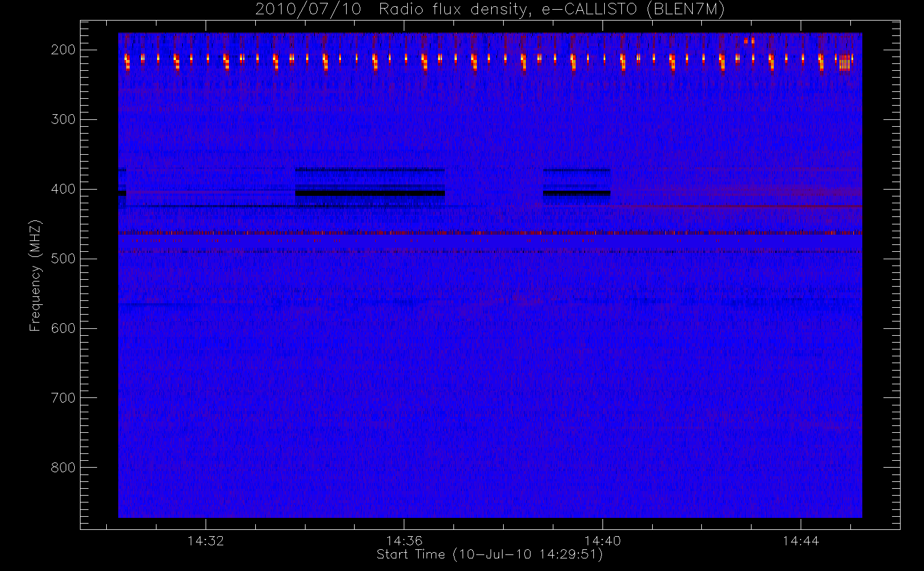Click the 'Frequency (MHZ)' axis label

tap(35, 275)
